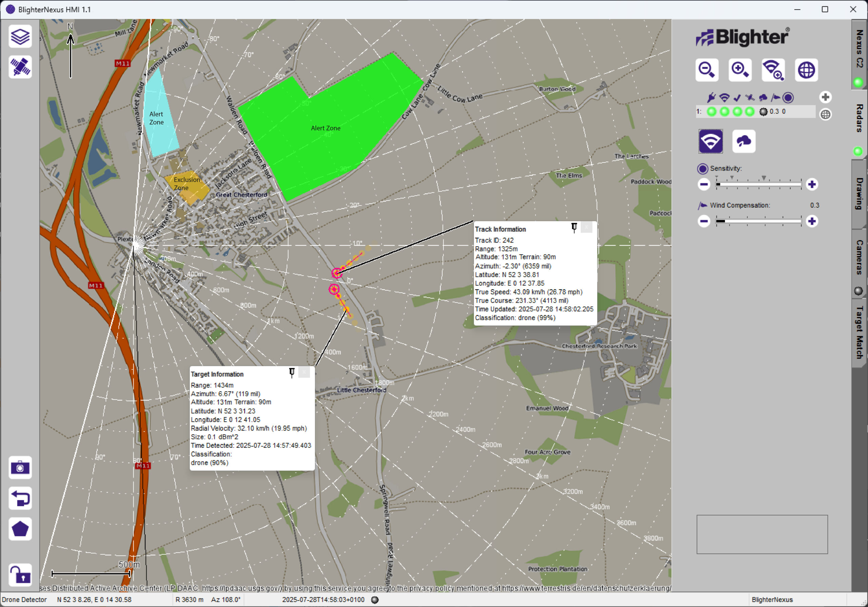Pin the Track Information popup

click(574, 227)
